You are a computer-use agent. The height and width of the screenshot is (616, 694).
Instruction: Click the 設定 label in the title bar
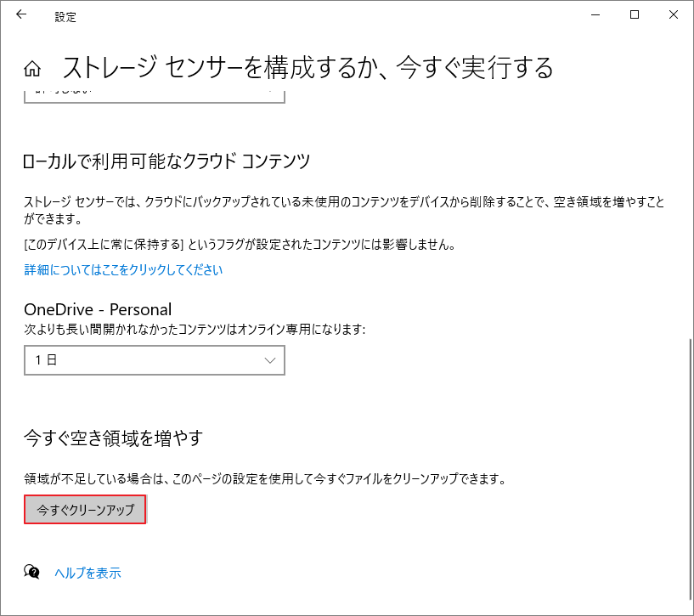coord(65,16)
